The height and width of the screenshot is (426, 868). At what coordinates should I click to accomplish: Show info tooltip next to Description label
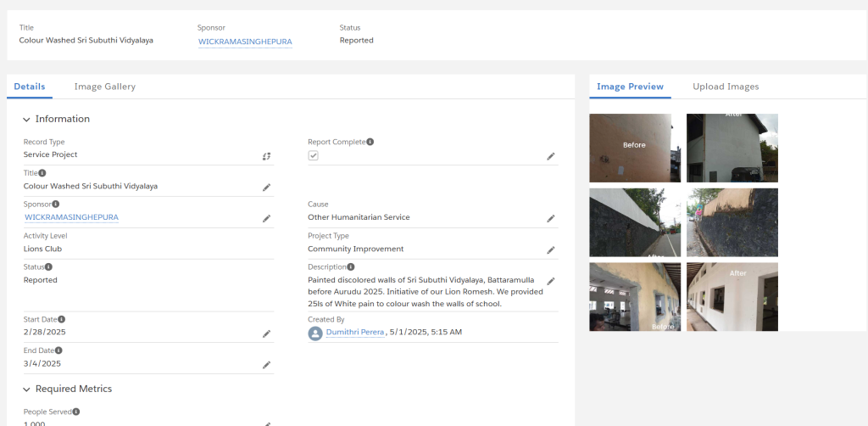tap(351, 266)
